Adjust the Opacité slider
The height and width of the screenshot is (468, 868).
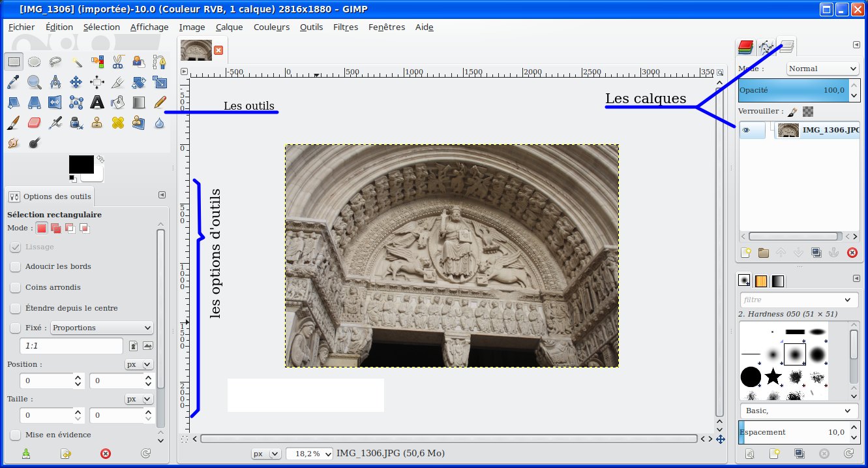793,90
